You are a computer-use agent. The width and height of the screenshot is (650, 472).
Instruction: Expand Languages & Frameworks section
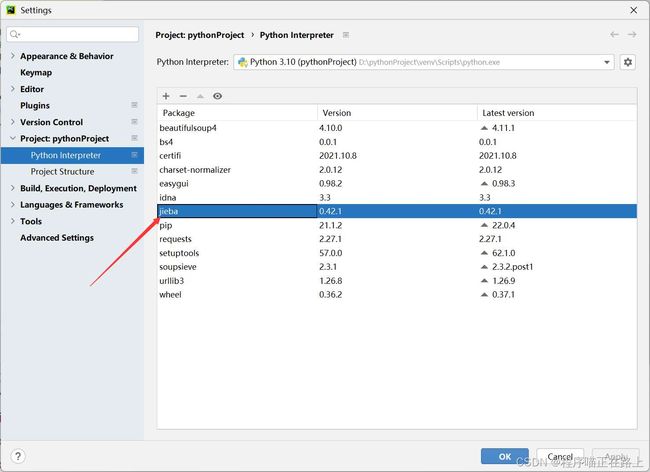pyautogui.click(x=12, y=205)
